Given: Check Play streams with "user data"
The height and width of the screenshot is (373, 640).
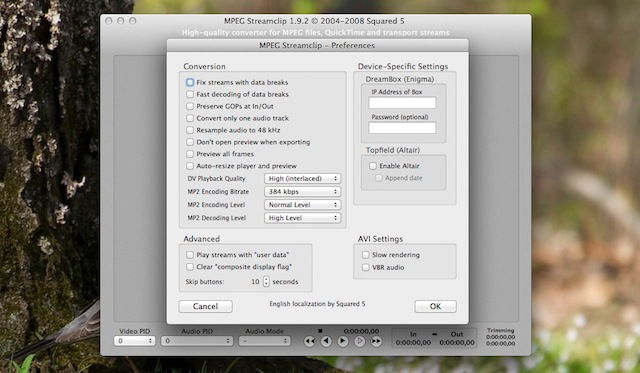Looking at the screenshot, I should click(x=190, y=255).
